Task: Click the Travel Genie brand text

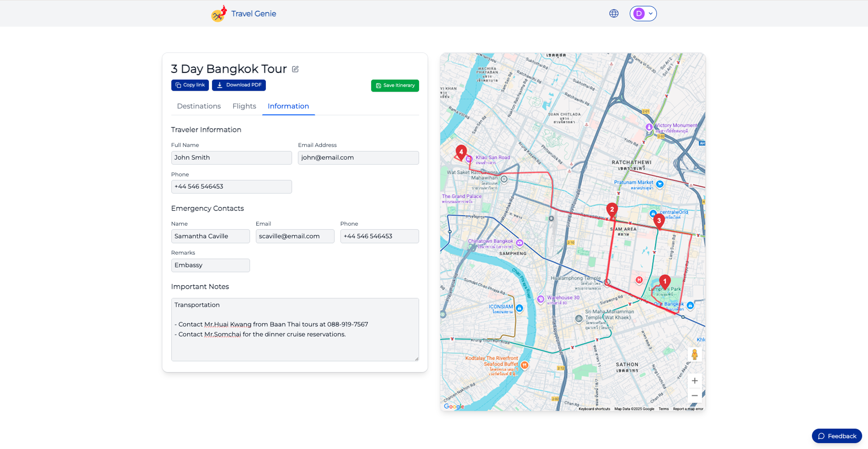Action: click(254, 14)
